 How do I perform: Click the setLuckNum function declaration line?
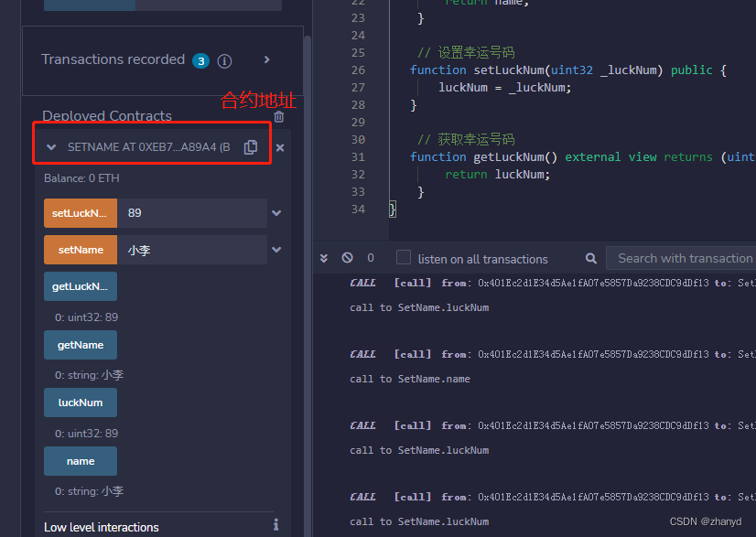click(568, 70)
